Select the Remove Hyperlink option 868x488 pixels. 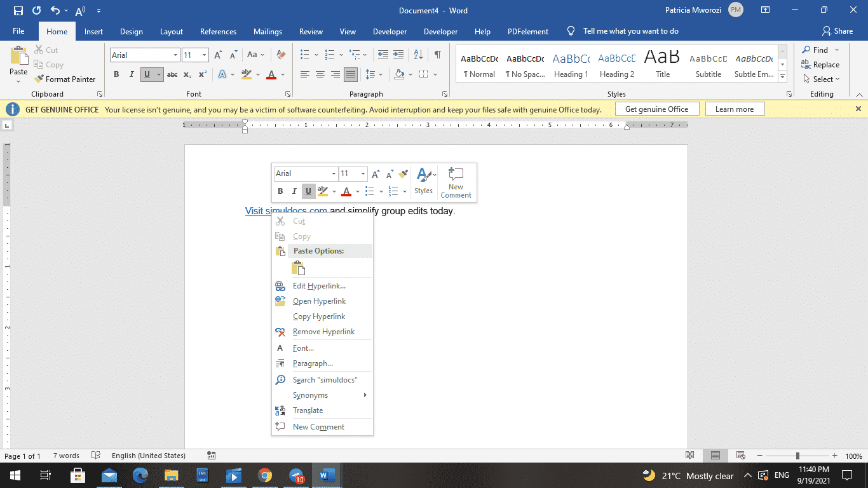click(x=323, y=331)
